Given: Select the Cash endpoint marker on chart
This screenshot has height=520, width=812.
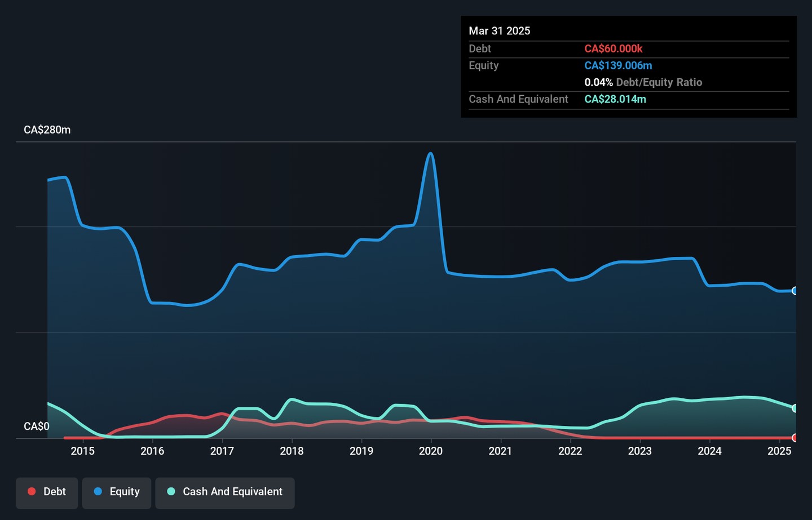Looking at the screenshot, I should 795,408.
